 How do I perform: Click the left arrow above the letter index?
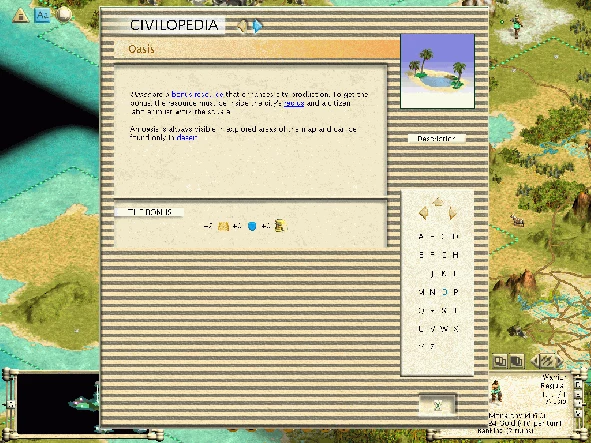[x=423, y=213]
